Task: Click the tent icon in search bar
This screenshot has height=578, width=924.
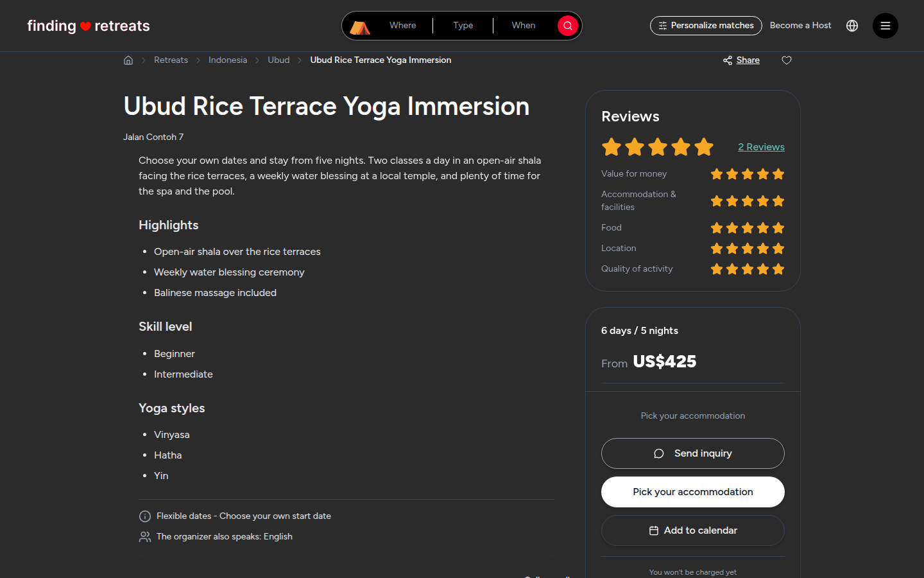Action: pos(360,27)
